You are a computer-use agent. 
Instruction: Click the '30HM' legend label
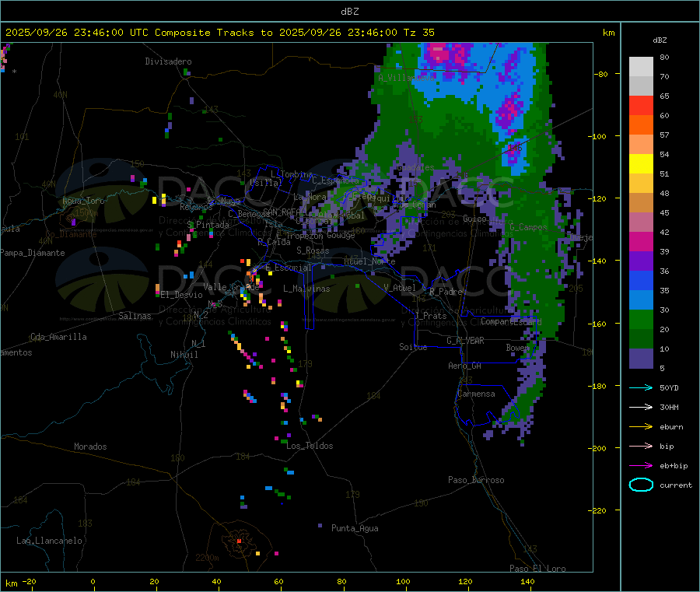pyautogui.click(x=669, y=407)
